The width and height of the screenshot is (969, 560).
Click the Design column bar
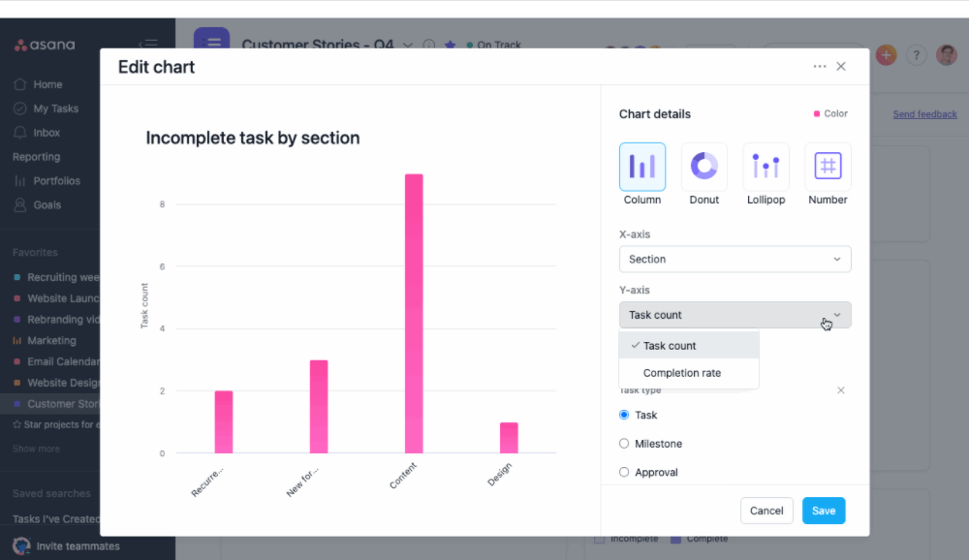(x=510, y=438)
